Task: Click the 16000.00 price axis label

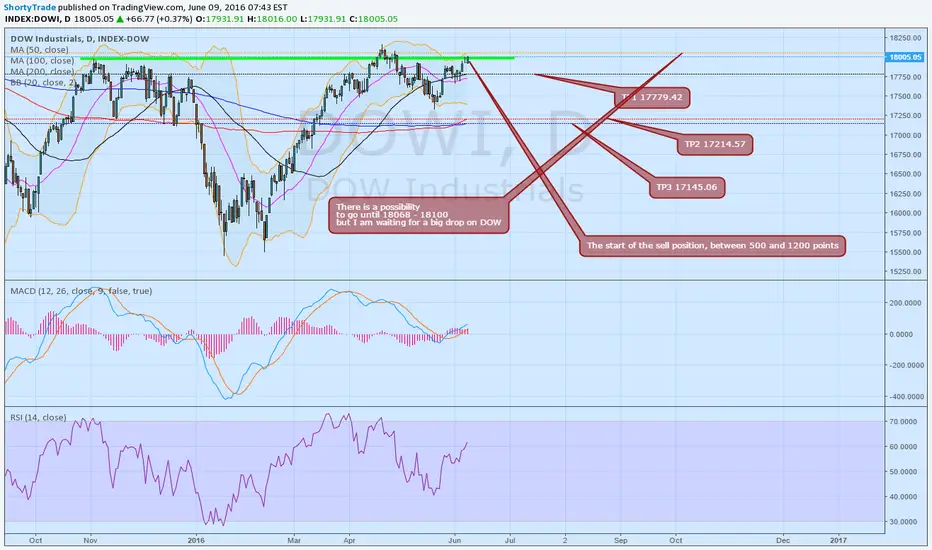Action: pyautogui.click(x=905, y=213)
